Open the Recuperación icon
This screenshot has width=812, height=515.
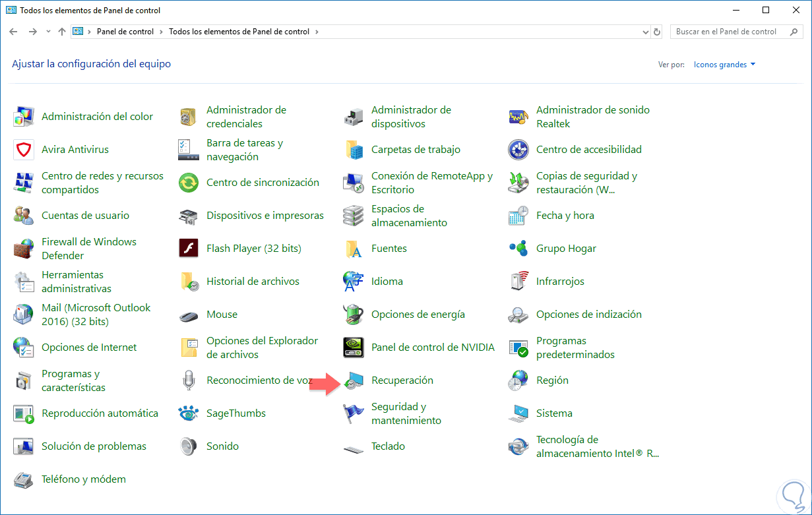(x=354, y=380)
